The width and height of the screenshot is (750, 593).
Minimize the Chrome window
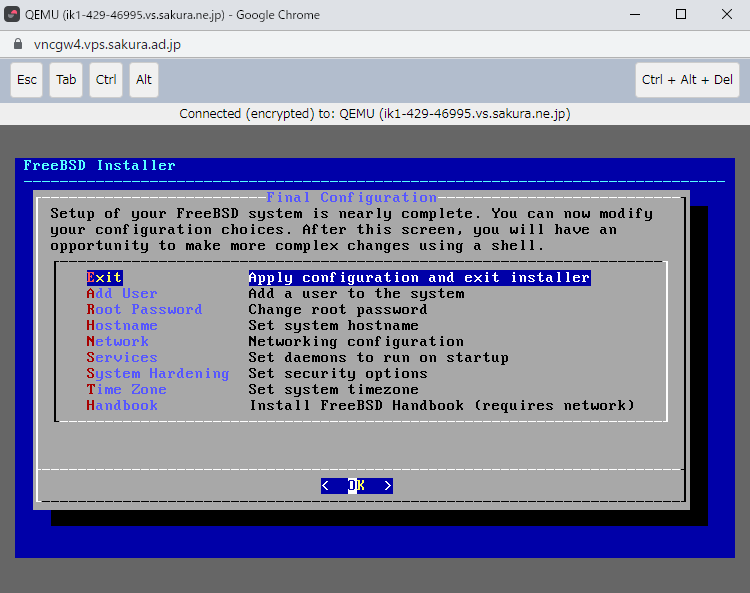[635, 15]
